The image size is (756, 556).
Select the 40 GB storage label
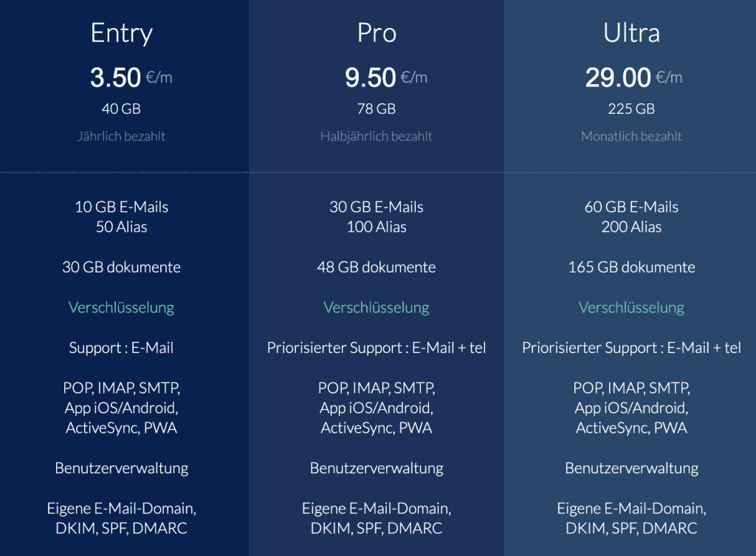121,109
